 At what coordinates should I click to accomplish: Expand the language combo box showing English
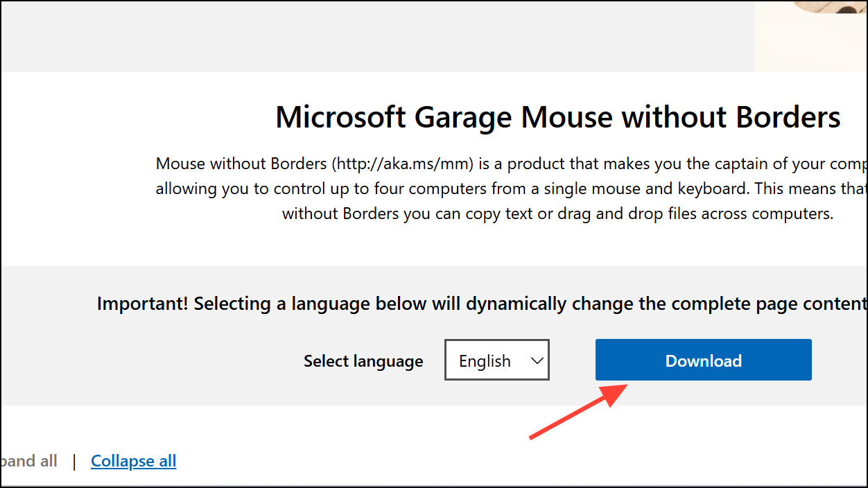point(496,360)
